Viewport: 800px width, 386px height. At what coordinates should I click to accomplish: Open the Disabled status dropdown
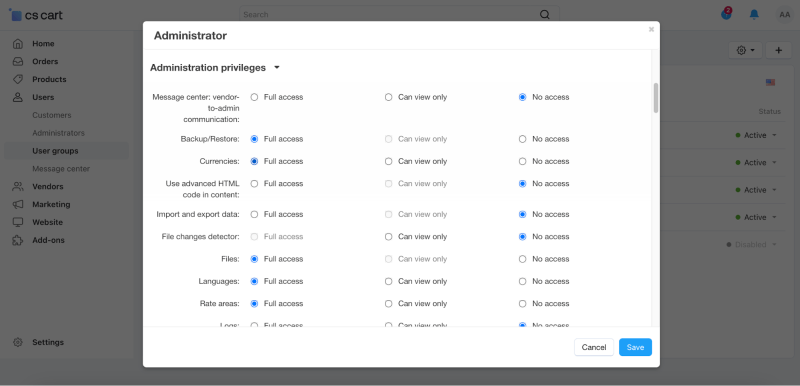pyautogui.click(x=752, y=245)
